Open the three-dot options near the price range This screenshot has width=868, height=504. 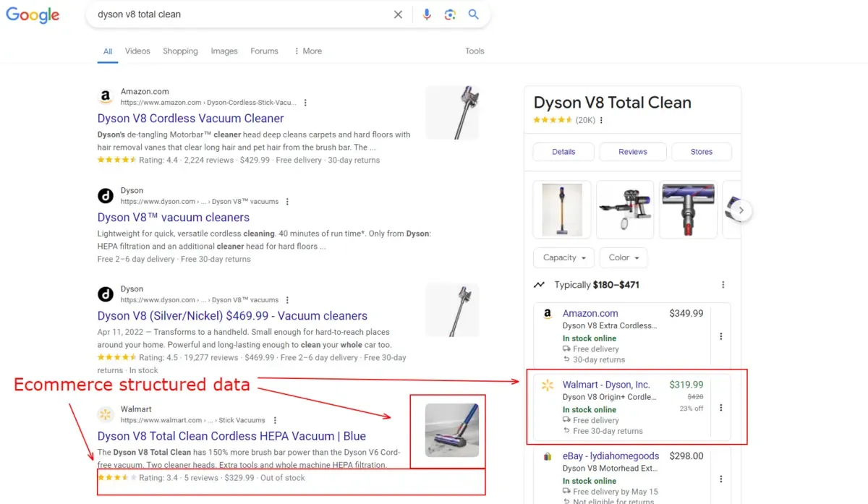[723, 284]
